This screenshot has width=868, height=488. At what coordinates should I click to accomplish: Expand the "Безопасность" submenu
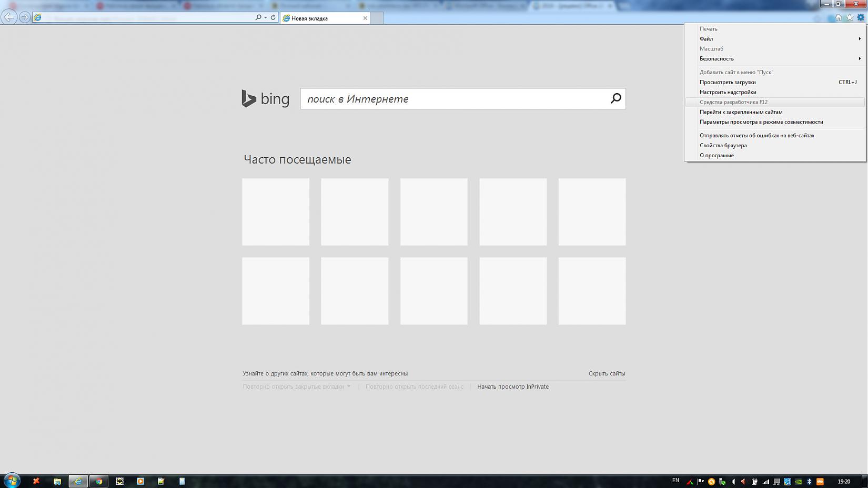click(x=775, y=59)
